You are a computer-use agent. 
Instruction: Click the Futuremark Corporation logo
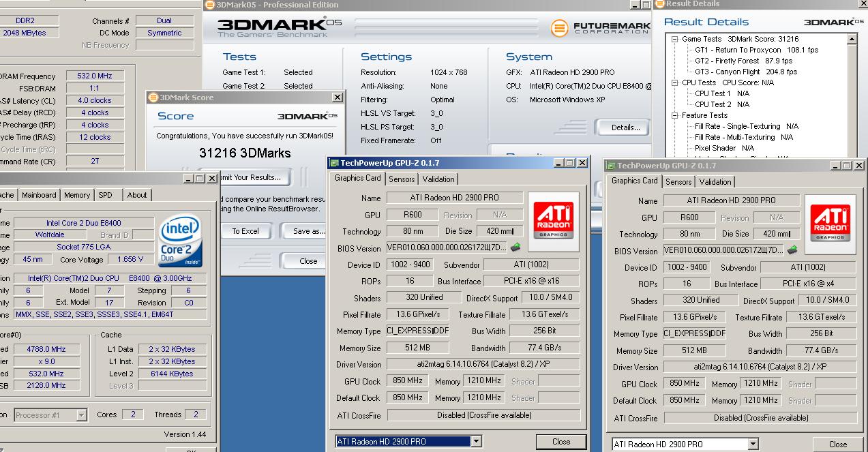(x=601, y=29)
